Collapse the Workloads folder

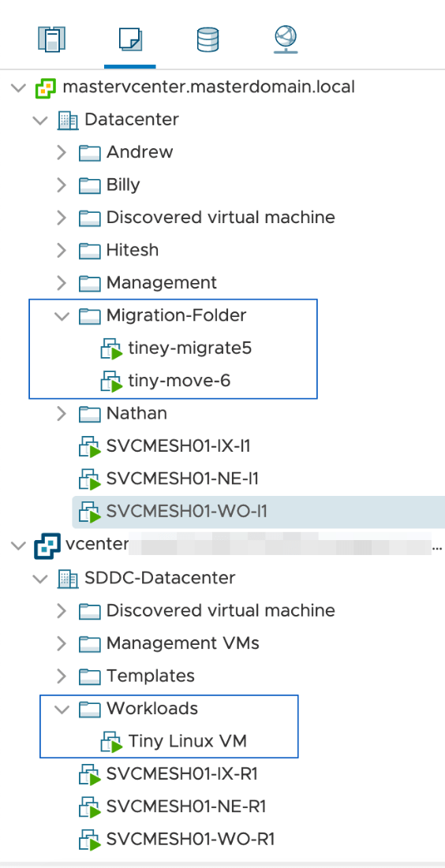62,709
